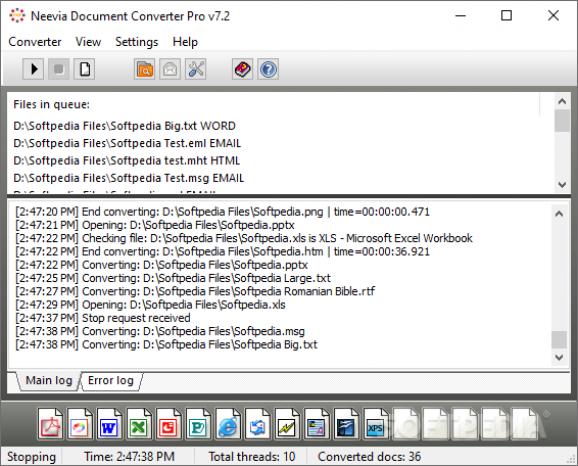Open the red book manual icon
Screen dimensions: 578x466
(243, 69)
